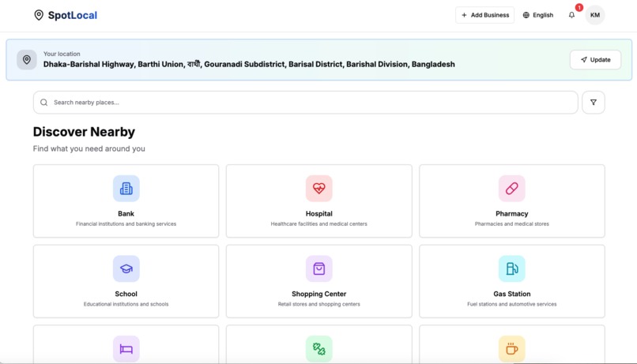Select the School graduation cap icon

click(x=126, y=268)
